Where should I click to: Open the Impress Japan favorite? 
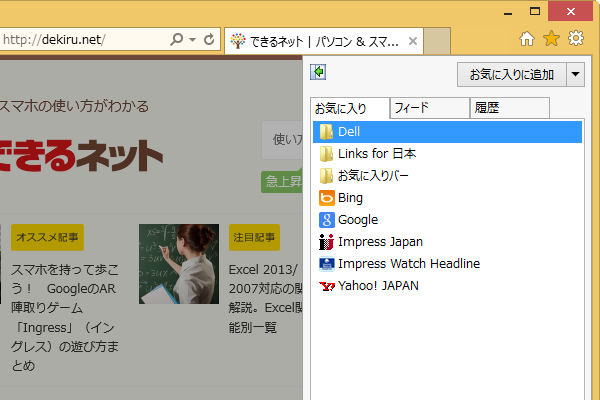click(447, 242)
